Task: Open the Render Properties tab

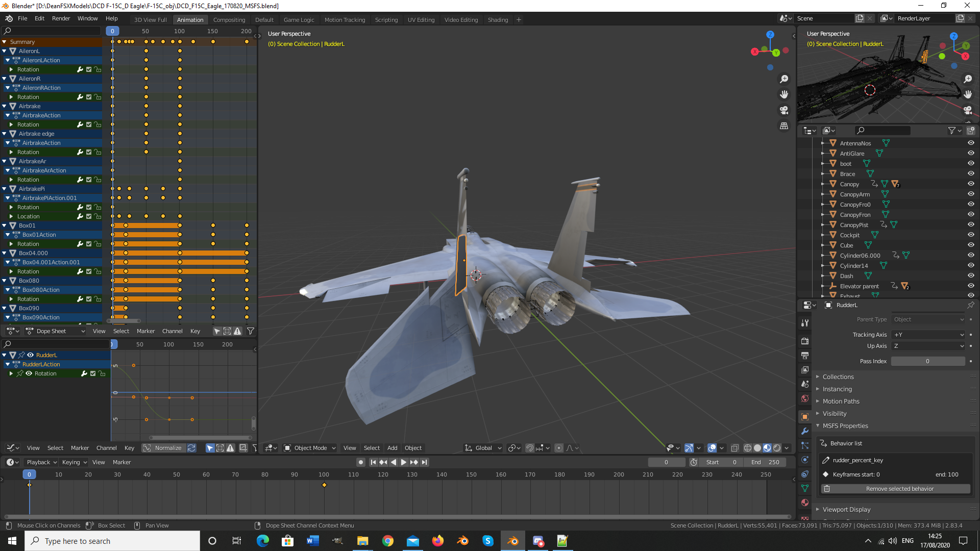Action: [805, 341]
